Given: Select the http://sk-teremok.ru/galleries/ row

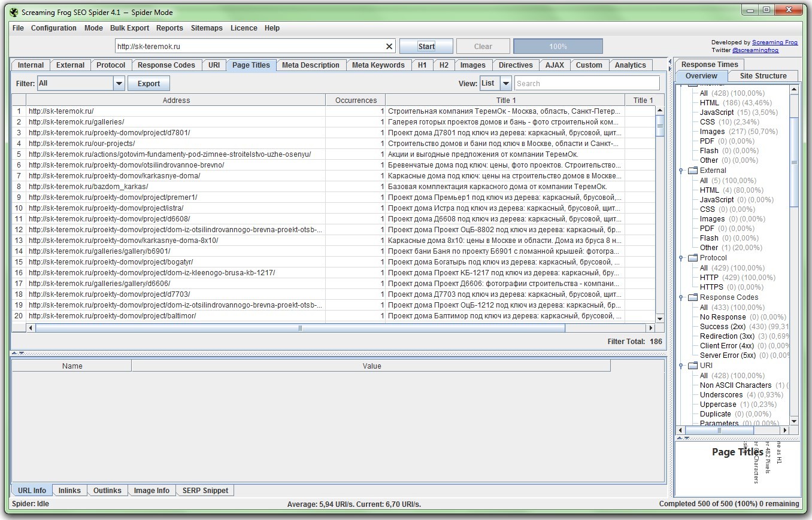Looking at the screenshot, I should pyautogui.click(x=334, y=122).
